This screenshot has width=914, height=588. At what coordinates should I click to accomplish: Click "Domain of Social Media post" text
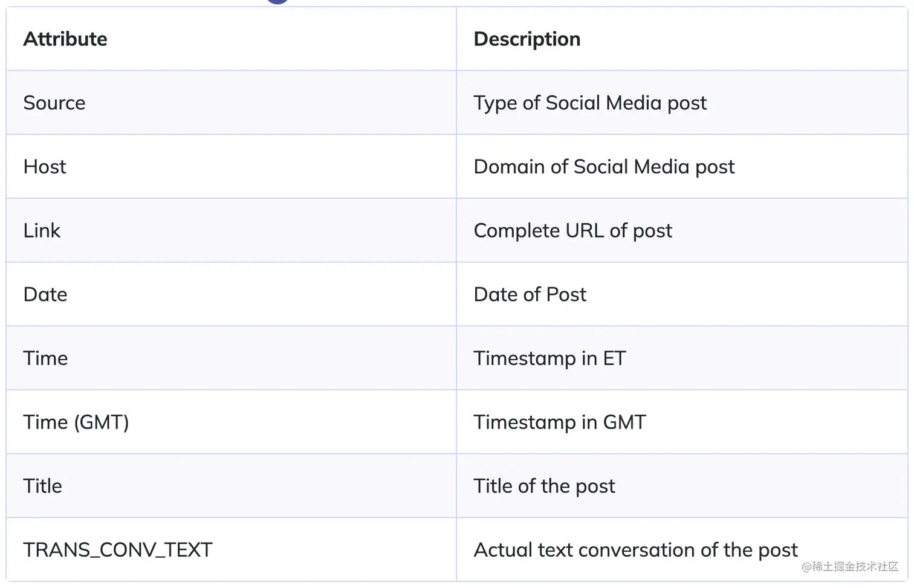[x=603, y=167]
